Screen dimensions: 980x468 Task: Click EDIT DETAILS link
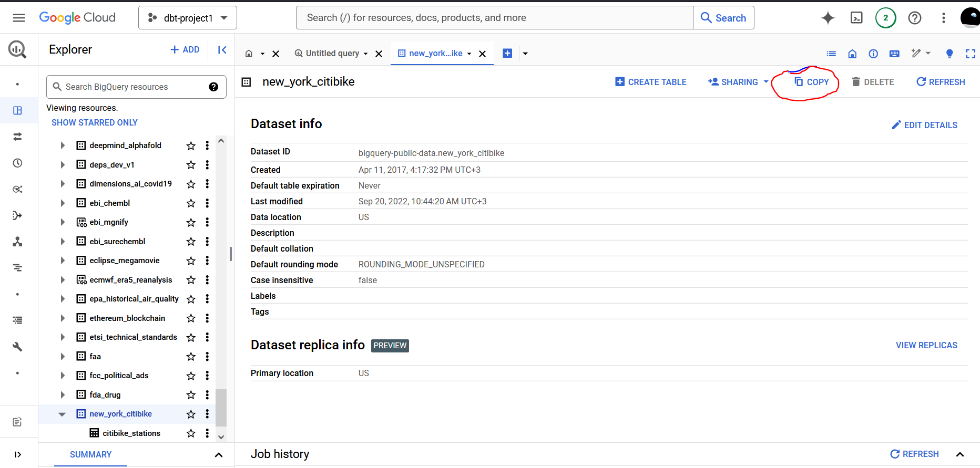tap(925, 125)
